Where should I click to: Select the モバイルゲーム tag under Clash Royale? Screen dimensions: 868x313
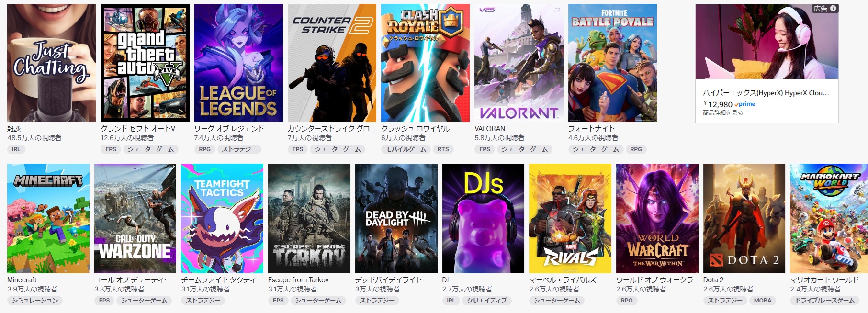406,149
